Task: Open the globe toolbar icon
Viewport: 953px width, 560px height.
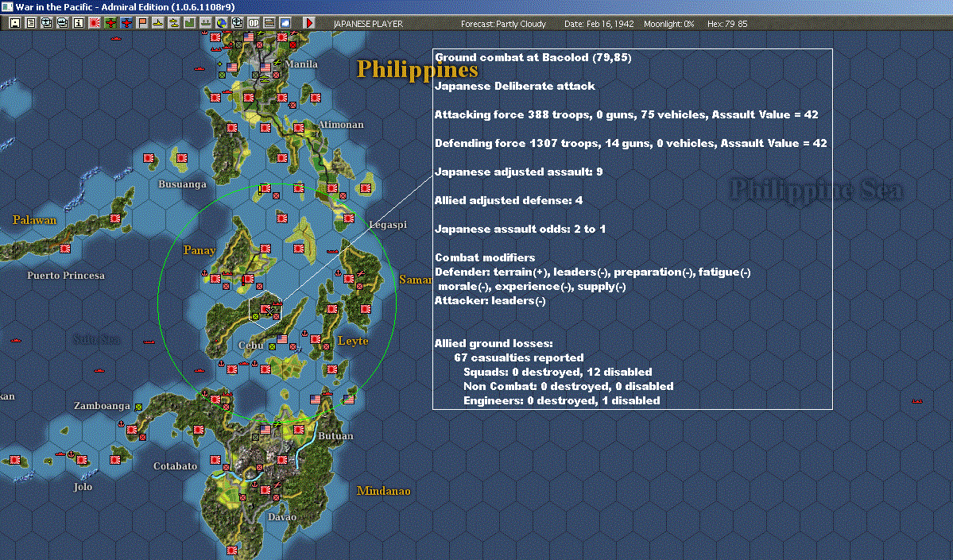Action: click(x=221, y=23)
